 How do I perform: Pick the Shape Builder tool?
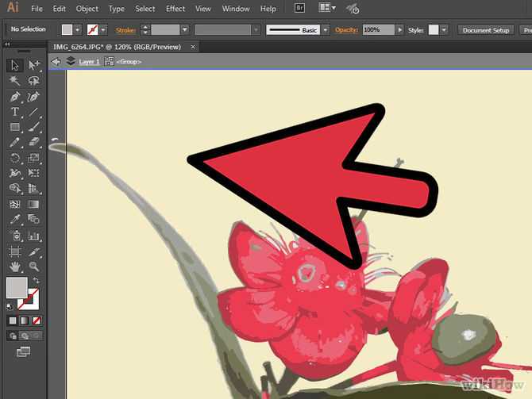pyautogui.click(x=14, y=189)
